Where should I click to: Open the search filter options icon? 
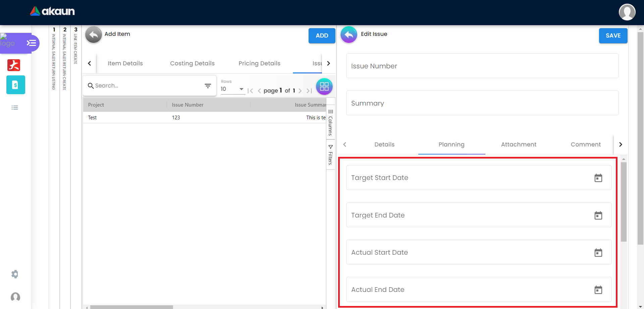point(208,86)
